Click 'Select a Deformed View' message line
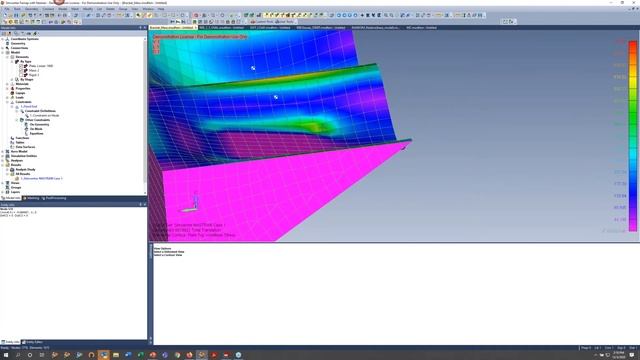Screen dimensions: 640x360 169,251
